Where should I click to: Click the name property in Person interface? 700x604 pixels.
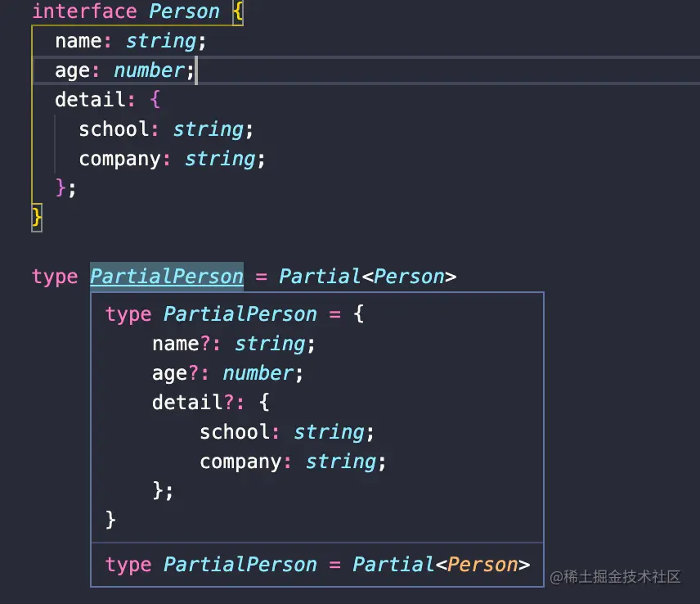click(x=79, y=41)
